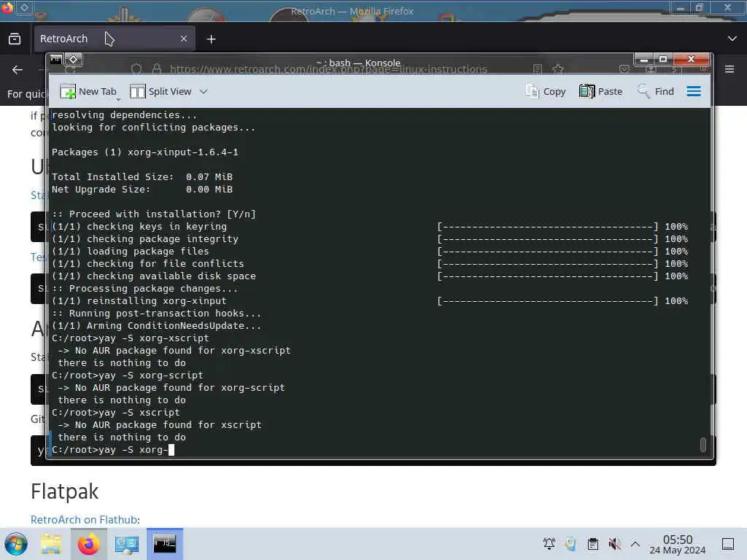Open Firefox list all tabs chevron
The height and width of the screenshot is (560, 747).
(732, 39)
